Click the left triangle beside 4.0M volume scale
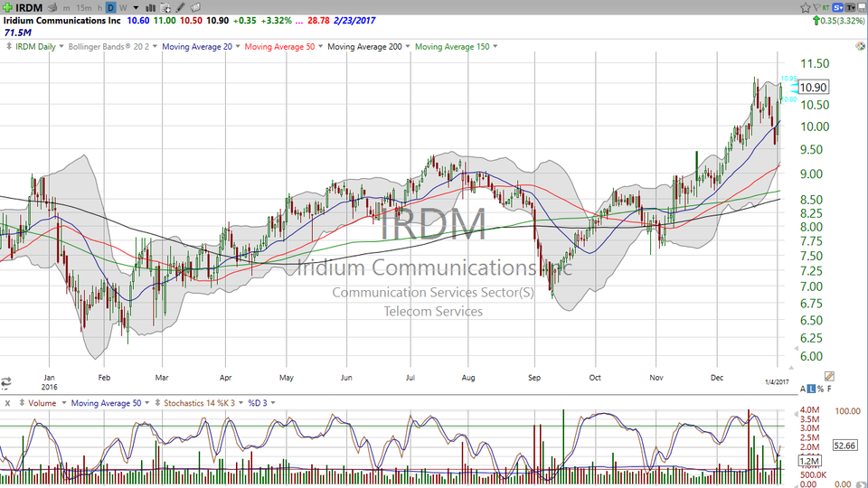 (796, 414)
